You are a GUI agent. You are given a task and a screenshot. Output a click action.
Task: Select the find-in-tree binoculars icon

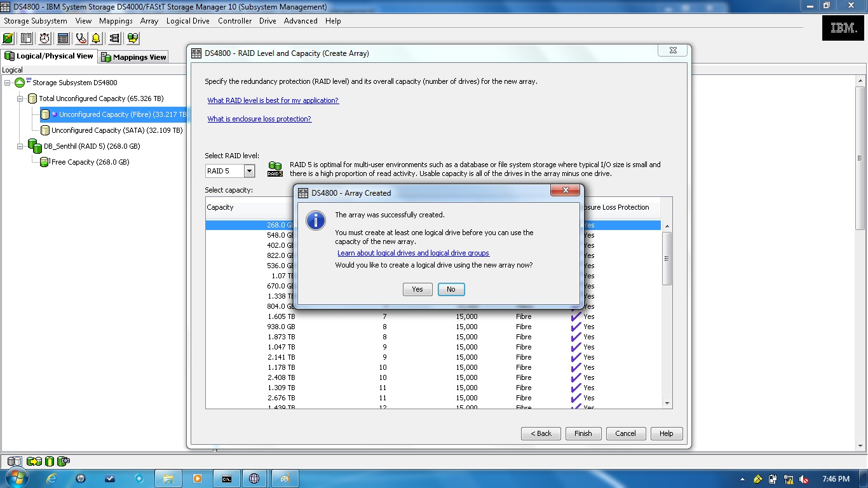pyautogui.click(x=115, y=38)
